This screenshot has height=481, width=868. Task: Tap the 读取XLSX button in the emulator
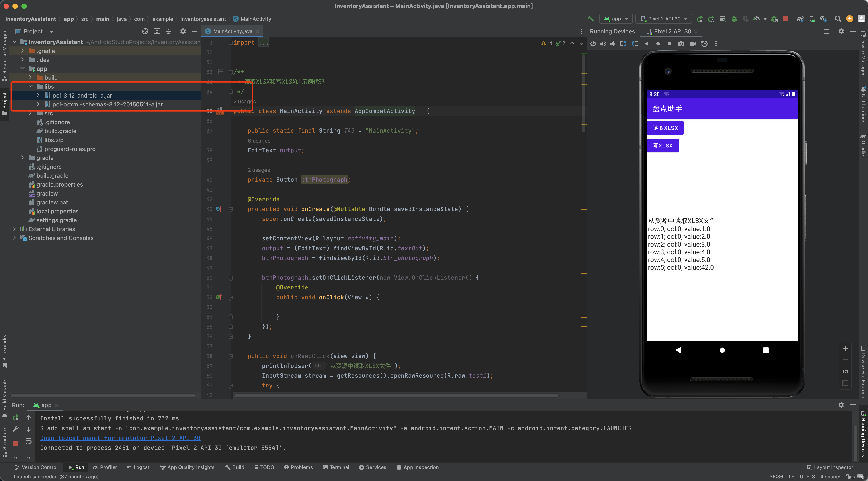coord(665,128)
